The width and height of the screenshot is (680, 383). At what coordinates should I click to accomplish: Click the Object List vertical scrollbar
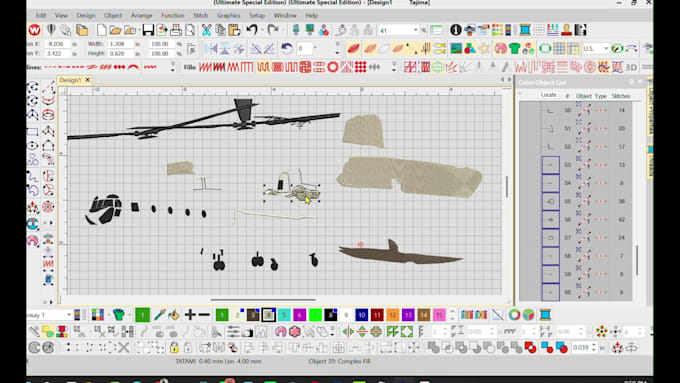tap(637, 260)
